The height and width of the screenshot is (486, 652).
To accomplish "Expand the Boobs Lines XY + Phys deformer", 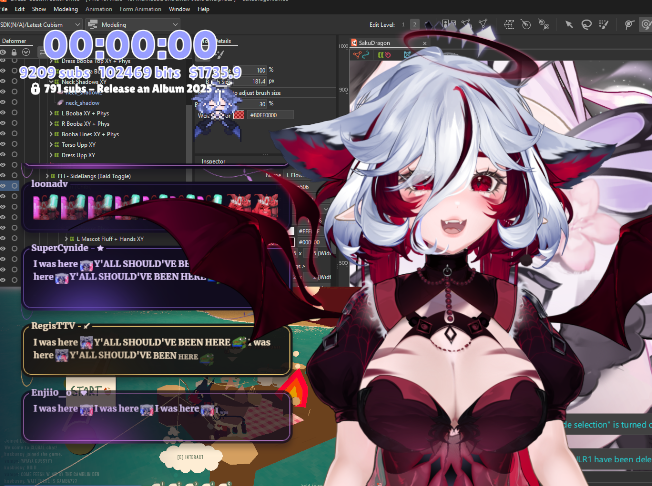I will click(x=51, y=134).
